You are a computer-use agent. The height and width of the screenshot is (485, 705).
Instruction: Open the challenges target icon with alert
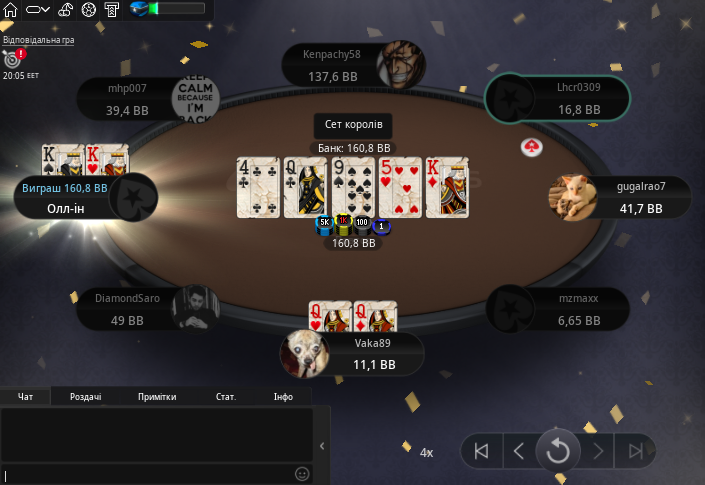click(x=13, y=58)
